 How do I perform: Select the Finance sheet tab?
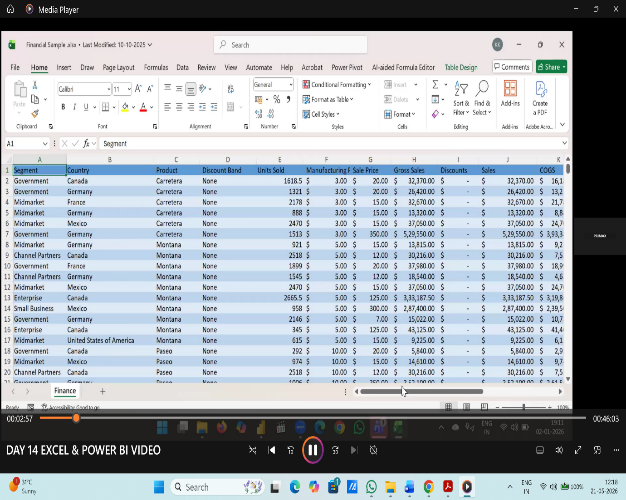point(65,391)
